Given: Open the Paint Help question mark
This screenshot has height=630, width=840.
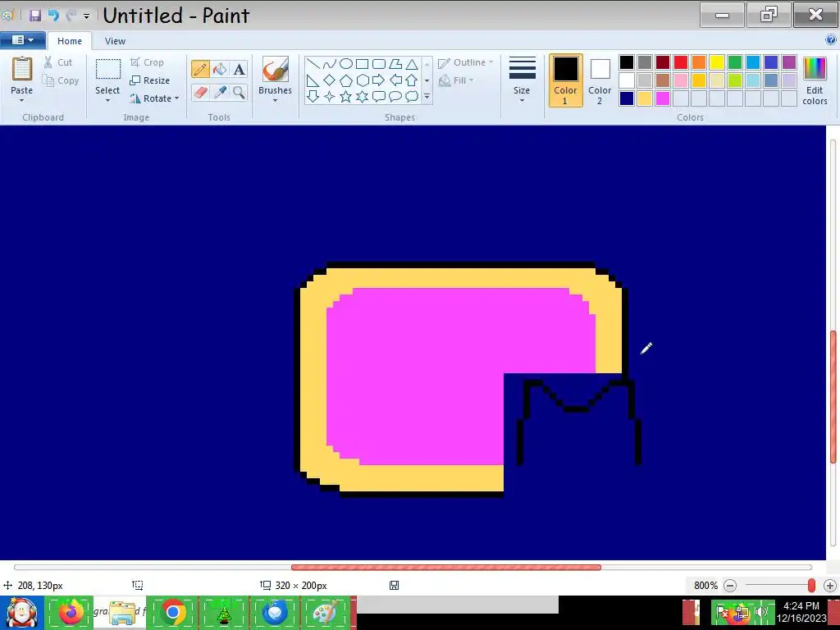Looking at the screenshot, I should tap(831, 39).
